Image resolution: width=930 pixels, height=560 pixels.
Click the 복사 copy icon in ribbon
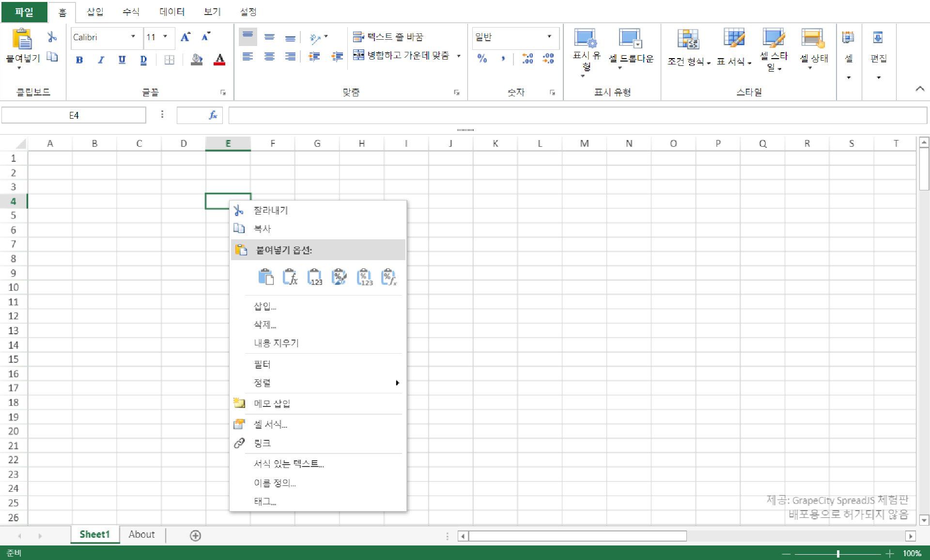52,57
